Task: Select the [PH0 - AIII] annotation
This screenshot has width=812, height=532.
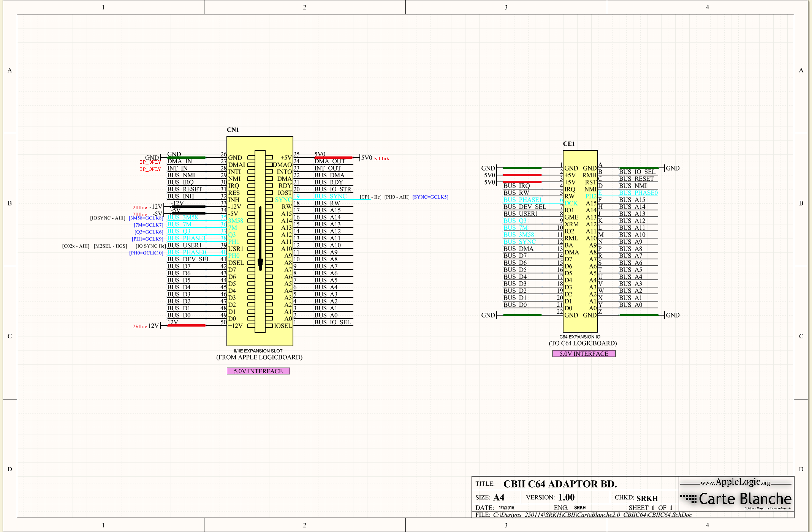Action: (x=397, y=197)
